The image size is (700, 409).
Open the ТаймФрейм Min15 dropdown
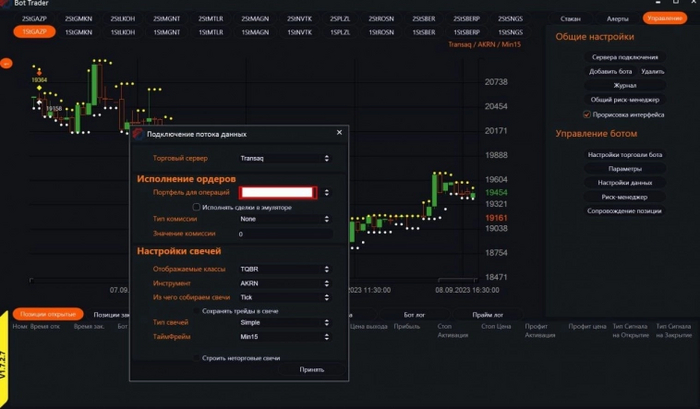tap(285, 337)
